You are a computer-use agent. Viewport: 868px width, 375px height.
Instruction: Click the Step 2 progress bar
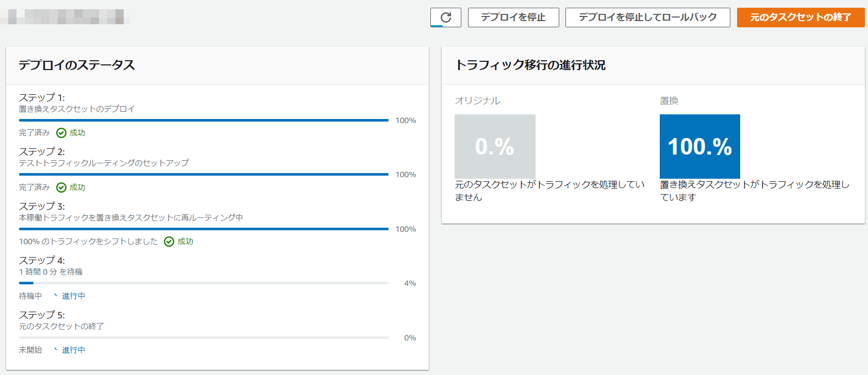point(204,174)
